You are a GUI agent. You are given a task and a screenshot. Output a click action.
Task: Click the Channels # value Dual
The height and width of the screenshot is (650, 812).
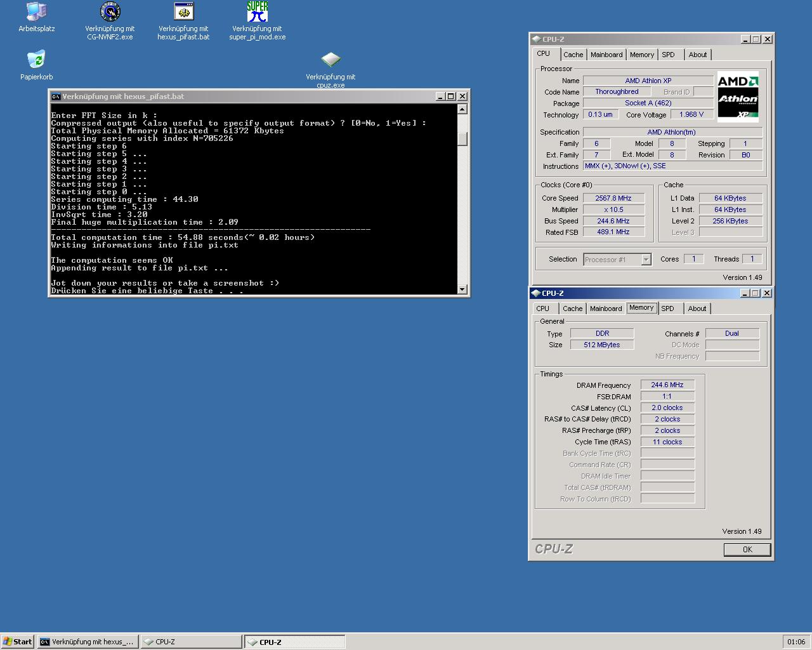point(732,333)
